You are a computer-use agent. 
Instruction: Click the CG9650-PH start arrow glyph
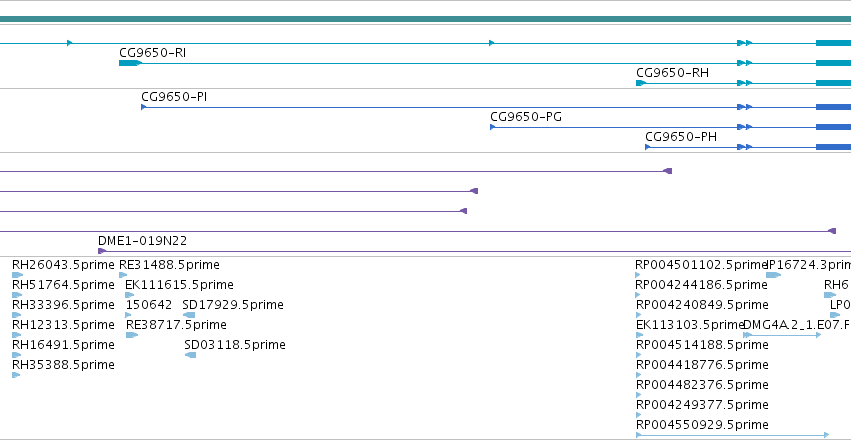coord(647,147)
